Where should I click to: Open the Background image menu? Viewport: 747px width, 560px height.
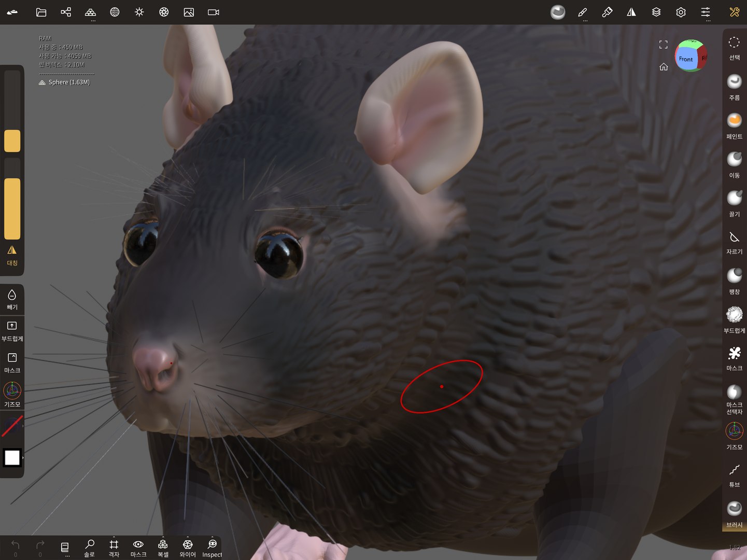(x=189, y=12)
